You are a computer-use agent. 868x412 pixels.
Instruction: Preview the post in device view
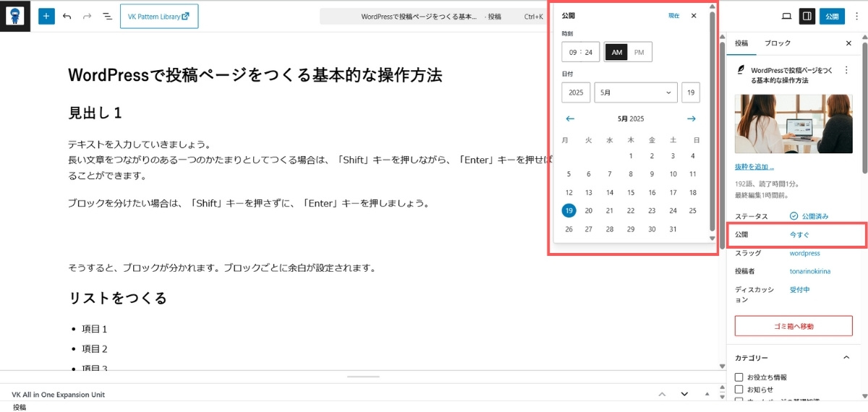tap(787, 16)
